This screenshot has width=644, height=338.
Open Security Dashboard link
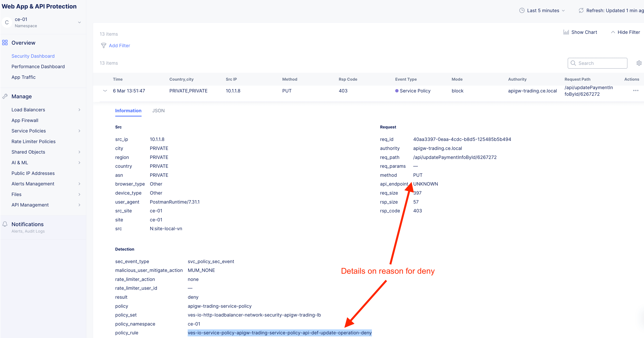click(x=33, y=56)
